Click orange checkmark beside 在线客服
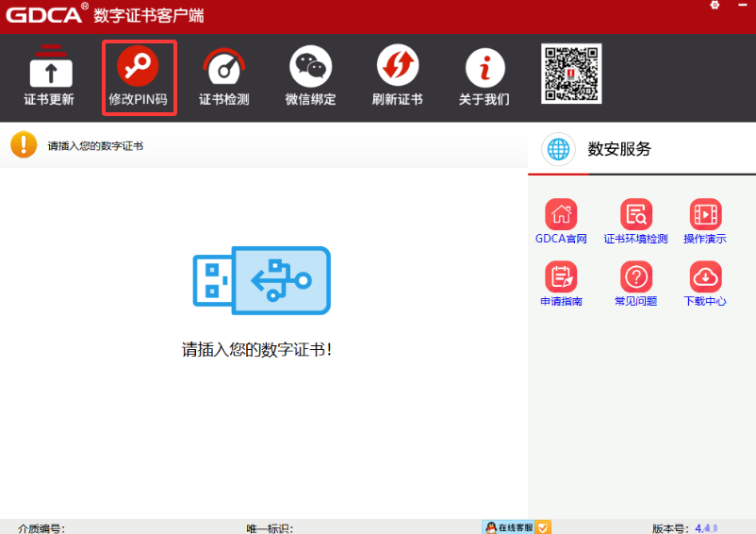Viewport: 756px width, 534px height. (544, 527)
